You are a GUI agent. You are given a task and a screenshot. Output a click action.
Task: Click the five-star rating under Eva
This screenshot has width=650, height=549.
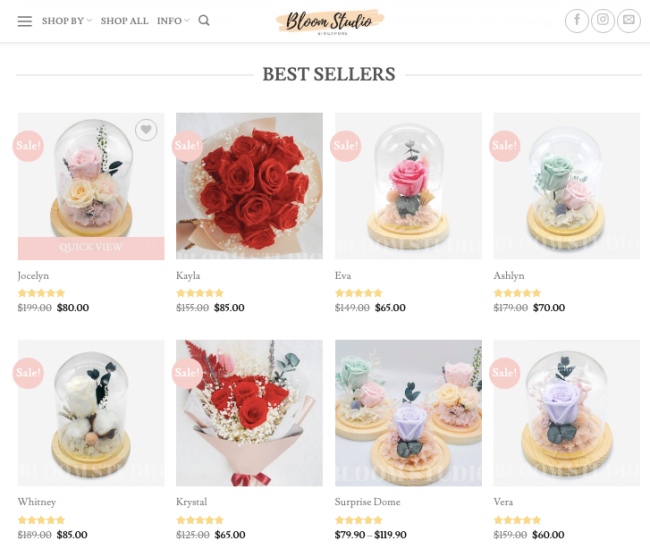click(359, 293)
